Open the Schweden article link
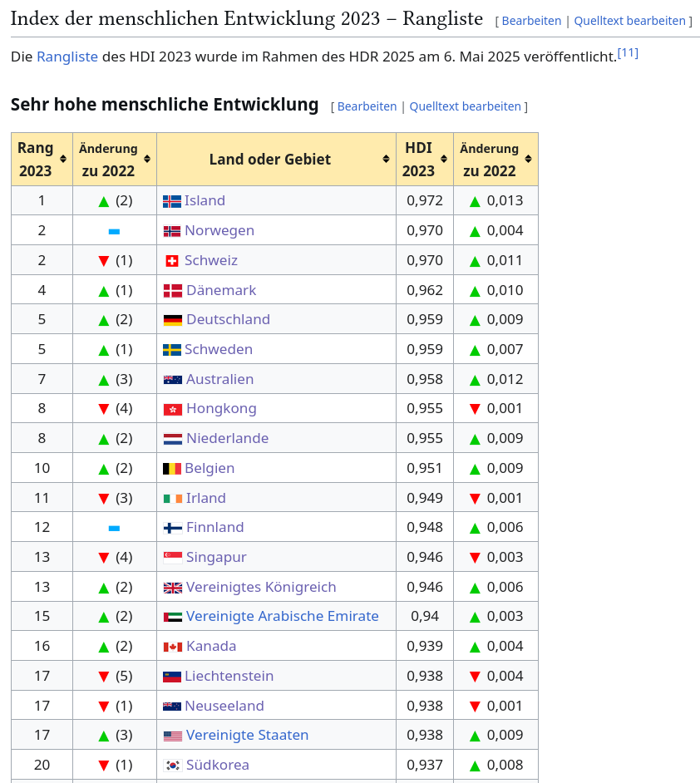This screenshot has width=700, height=783. [218, 350]
